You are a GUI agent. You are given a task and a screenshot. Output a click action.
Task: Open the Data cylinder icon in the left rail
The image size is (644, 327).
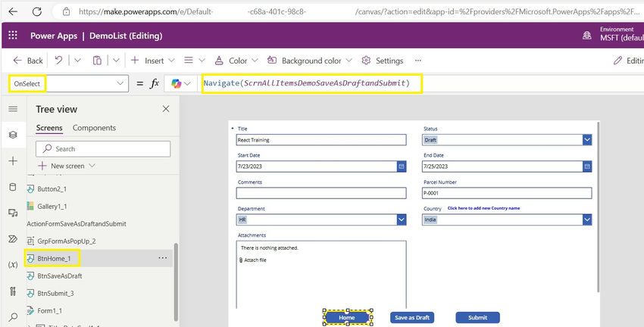point(13,187)
